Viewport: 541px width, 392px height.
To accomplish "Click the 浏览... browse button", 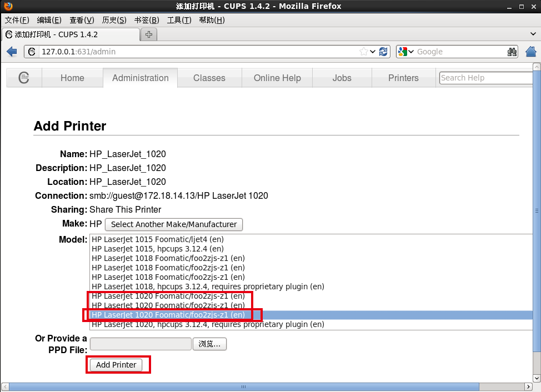I will pos(209,344).
